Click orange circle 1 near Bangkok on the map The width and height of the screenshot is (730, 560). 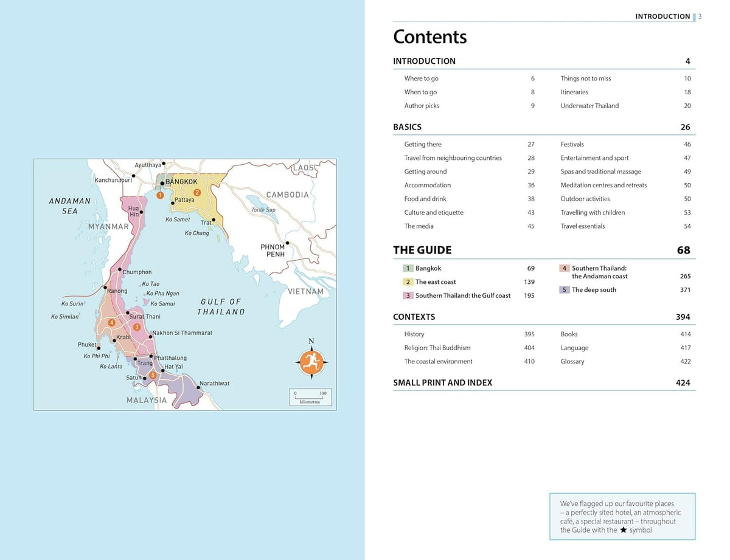point(159,195)
